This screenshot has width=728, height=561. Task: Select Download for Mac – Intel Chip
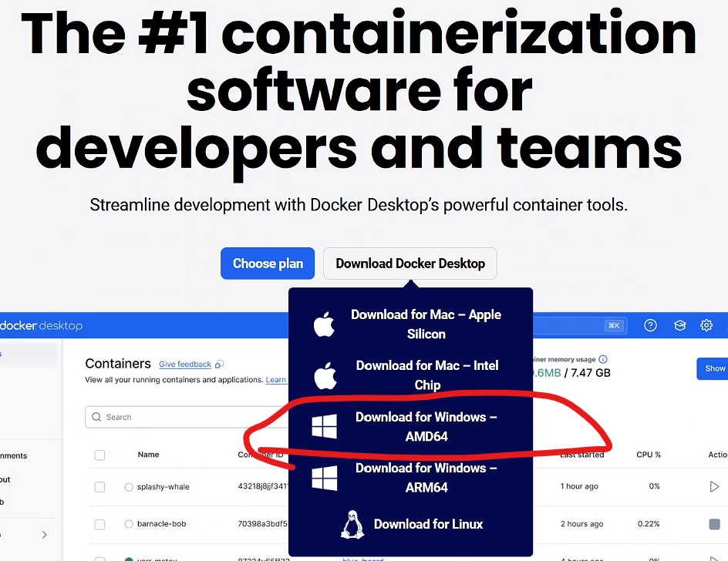coord(410,375)
